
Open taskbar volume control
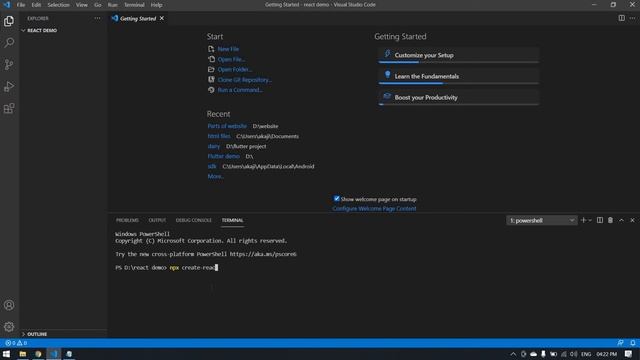pos(573,354)
